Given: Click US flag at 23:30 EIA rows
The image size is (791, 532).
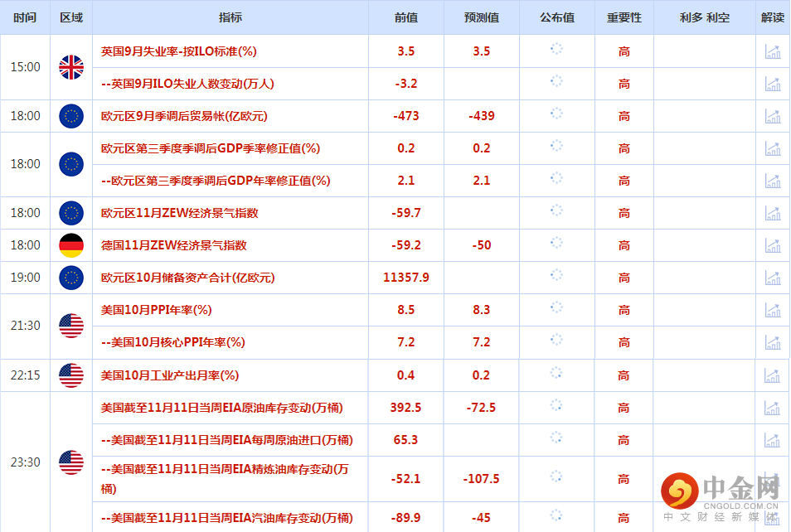Looking at the screenshot, I should pyautogui.click(x=71, y=462).
